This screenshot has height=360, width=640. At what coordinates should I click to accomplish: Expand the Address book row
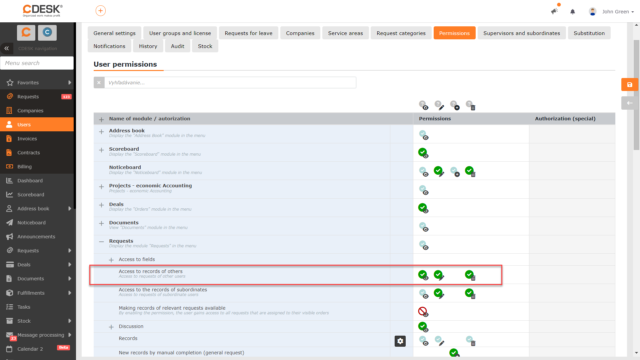(x=101, y=131)
